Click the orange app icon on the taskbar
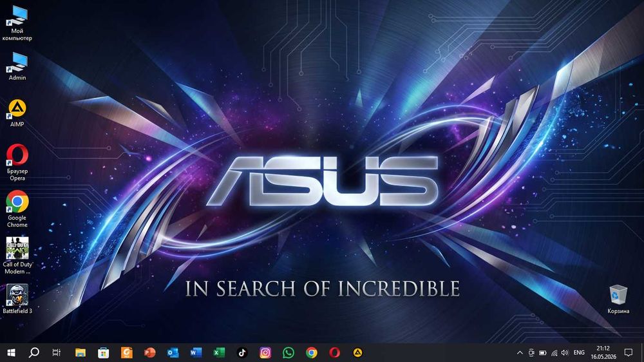 [127, 352]
